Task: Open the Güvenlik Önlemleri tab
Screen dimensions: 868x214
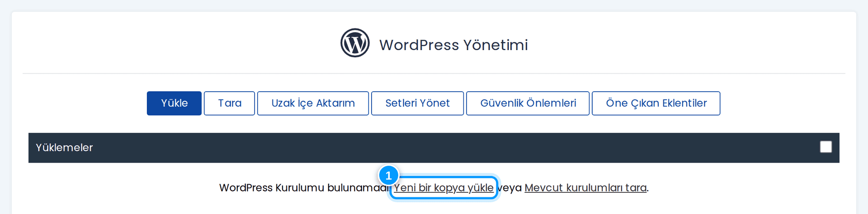Action: (528, 103)
